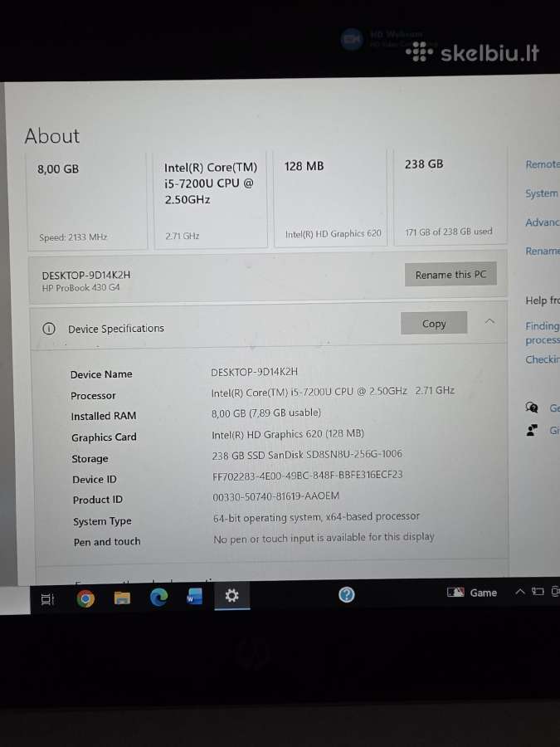The width and height of the screenshot is (560, 747).
Task: Open Microsoft Word from the taskbar
Action: tap(194, 596)
